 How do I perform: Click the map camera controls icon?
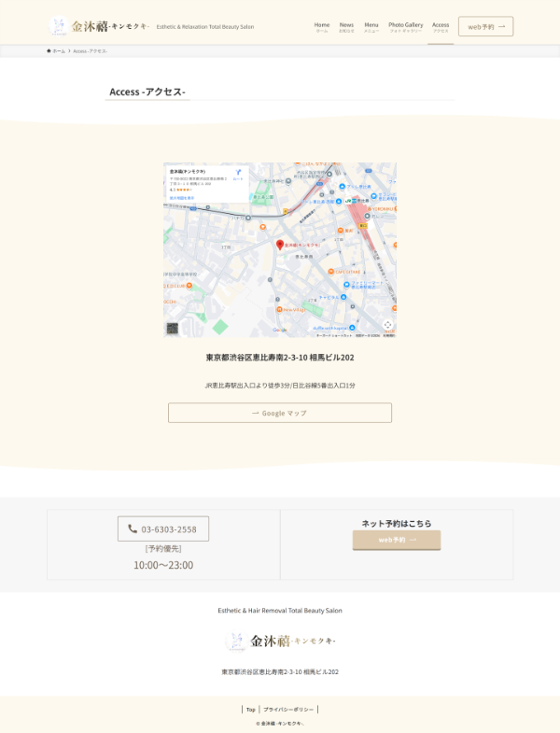[387, 324]
